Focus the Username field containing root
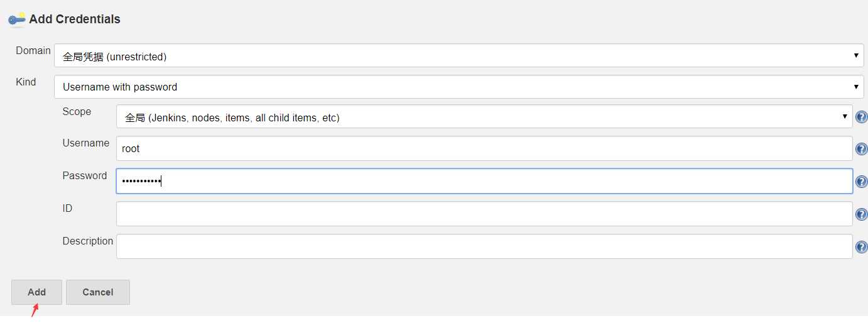The image size is (868, 330). pyautogui.click(x=484, y=149)
